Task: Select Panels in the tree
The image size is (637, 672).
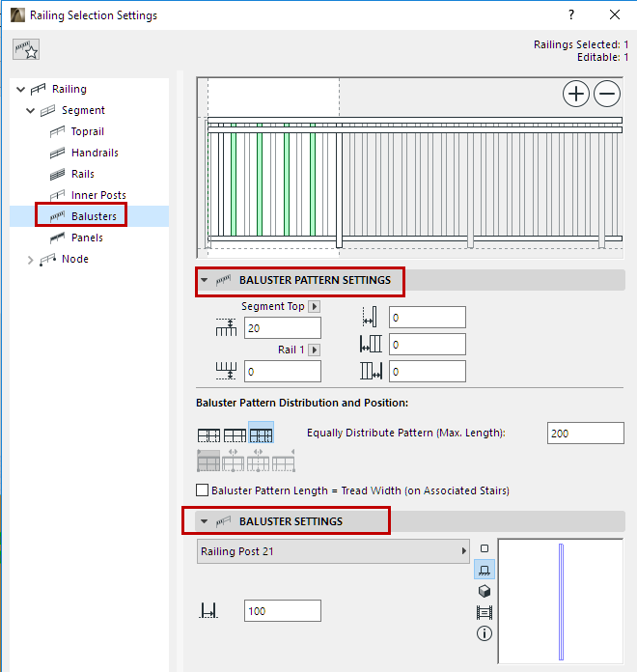Action: (87, 238)
